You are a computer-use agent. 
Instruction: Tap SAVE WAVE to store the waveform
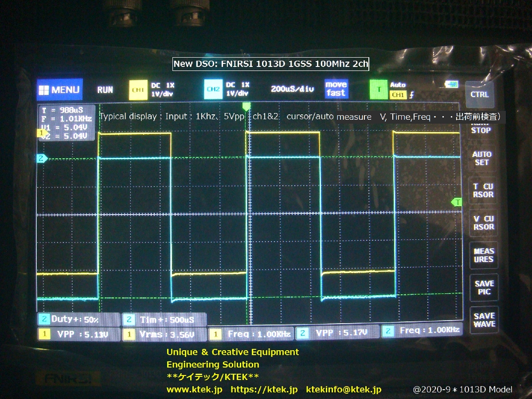(484, 320)
